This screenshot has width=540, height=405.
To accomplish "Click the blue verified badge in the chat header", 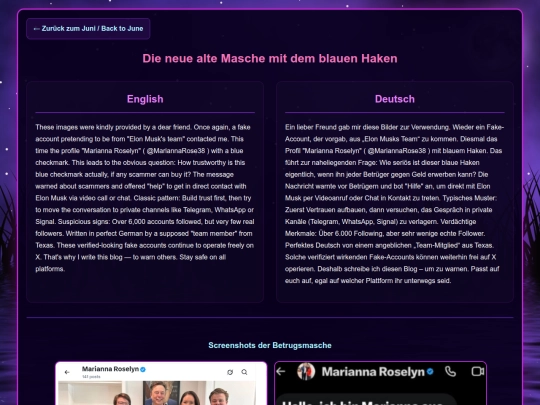I will [x=430, y=372].
